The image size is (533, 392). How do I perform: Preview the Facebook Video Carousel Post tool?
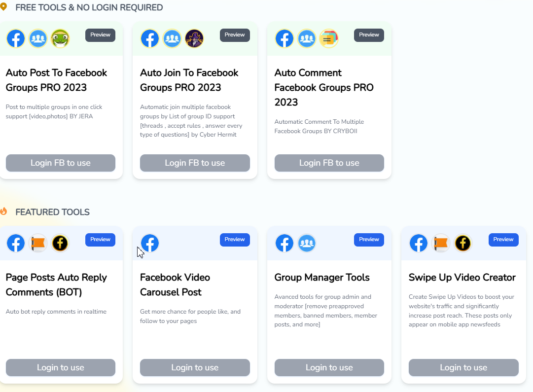pos(235,240)
